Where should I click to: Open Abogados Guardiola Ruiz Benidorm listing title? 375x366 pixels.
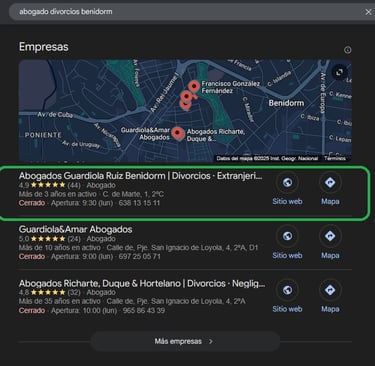pyautogui.click(x=140, y=176)
